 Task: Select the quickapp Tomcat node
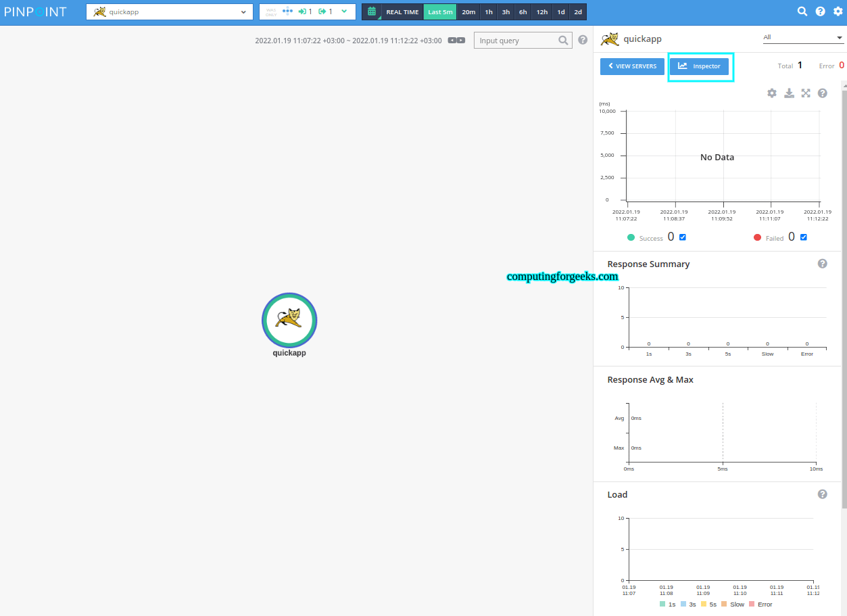(289, 321)
